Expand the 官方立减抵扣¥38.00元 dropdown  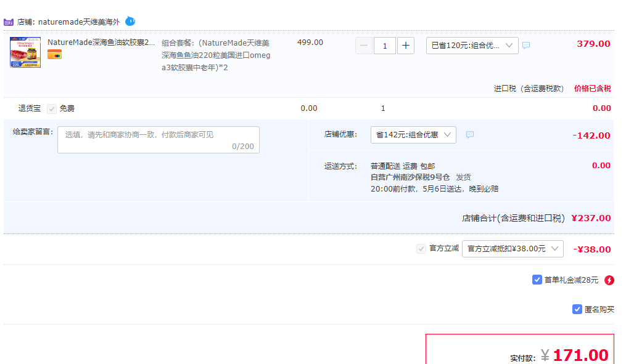tap(513, 249)
